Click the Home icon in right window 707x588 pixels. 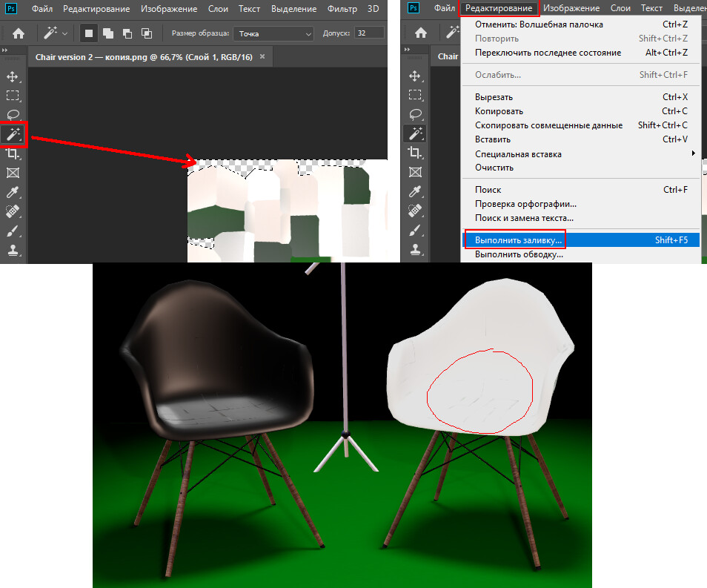click(x=421, y=33)
